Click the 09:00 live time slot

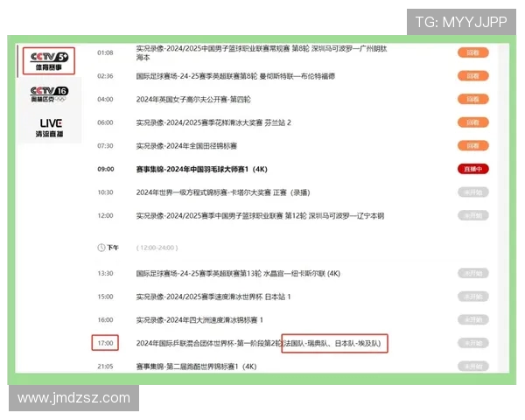point(106,169)
